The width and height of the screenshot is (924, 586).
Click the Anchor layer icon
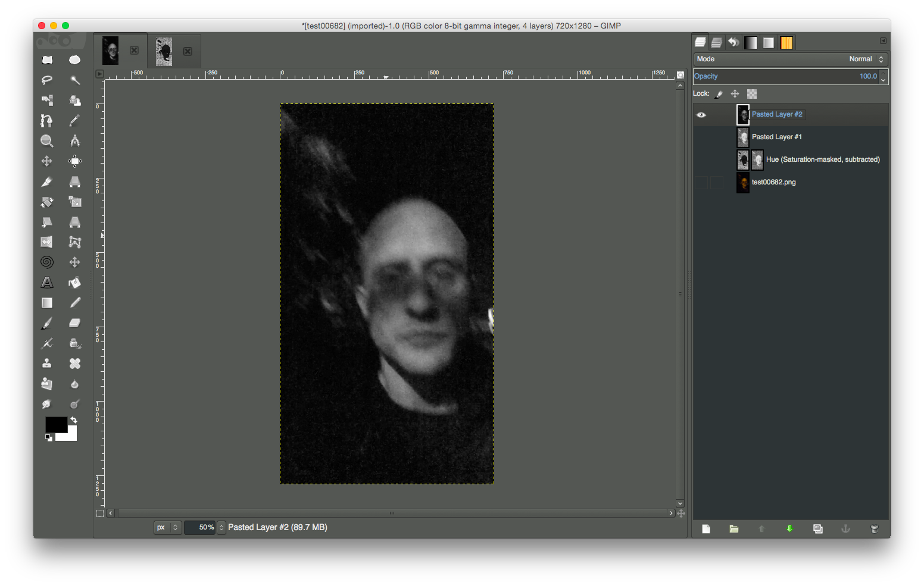(x=845, y=529)
